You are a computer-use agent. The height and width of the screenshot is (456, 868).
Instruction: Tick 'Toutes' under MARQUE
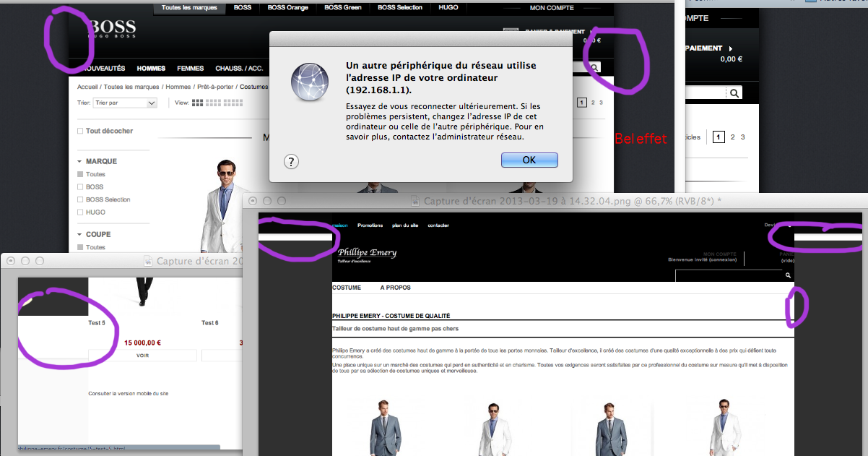tap(80, 174)
